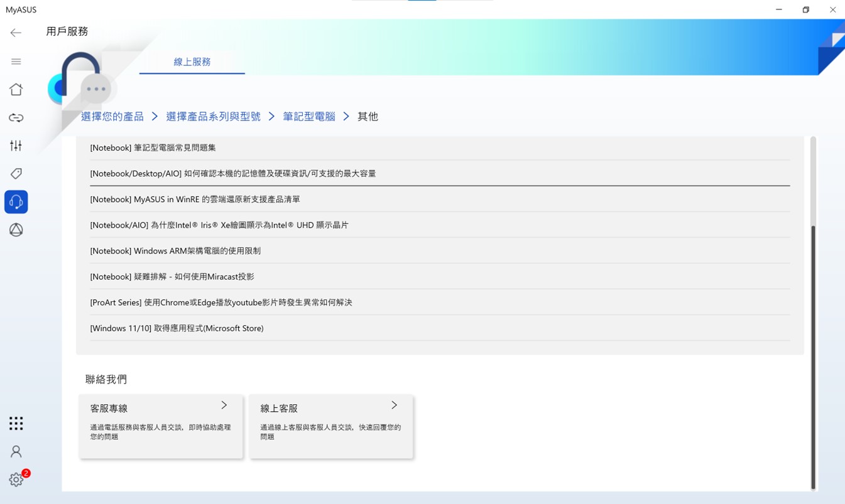This screenshot has height=504, width=845.
Task: Select the Customer Support headset icon
Action: [16, 202]
